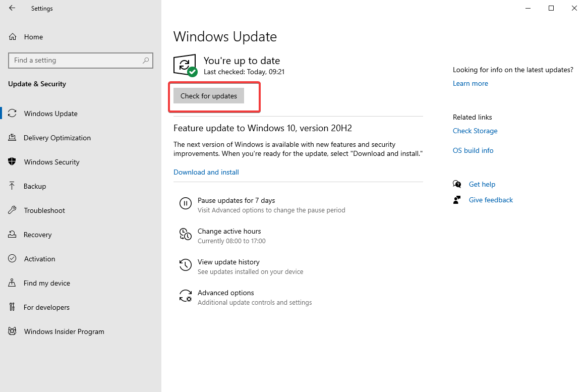
Task: Click the Delivery Optimization icon
Action: (x=12, y=138)
